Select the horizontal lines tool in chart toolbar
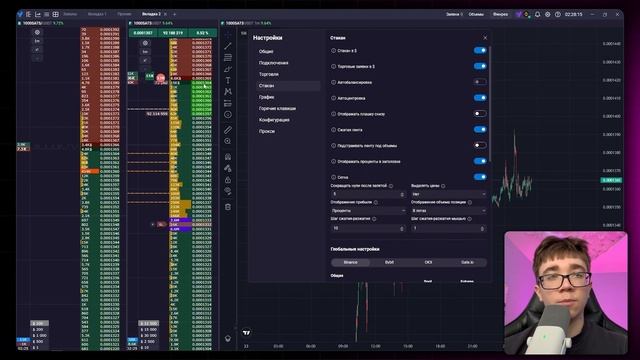Image resolution: width=640 pixels, height=360 pixels. [228, 57]
